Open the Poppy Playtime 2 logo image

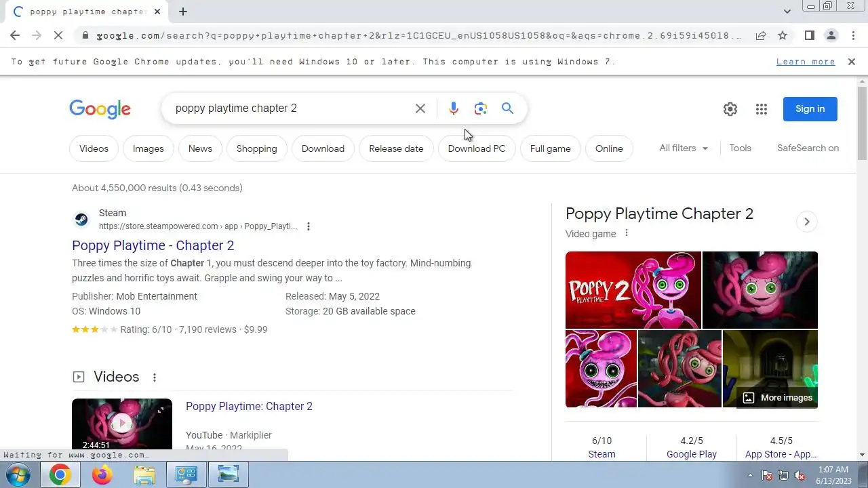click(633, 290)
